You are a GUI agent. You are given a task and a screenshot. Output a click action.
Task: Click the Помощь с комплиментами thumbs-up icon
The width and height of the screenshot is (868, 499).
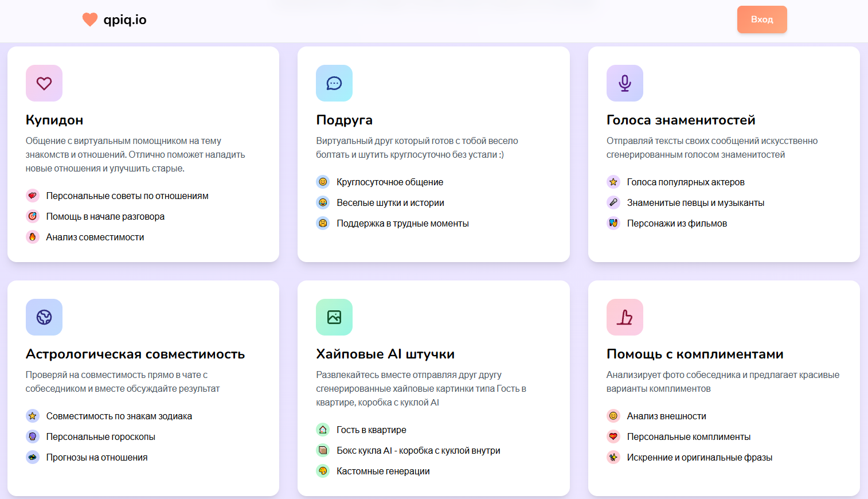click(625, 317)
